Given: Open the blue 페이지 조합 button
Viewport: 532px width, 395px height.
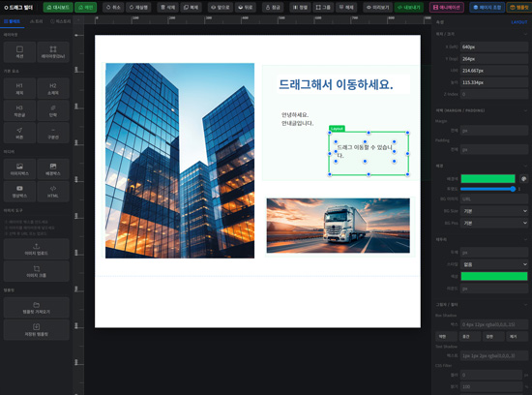Looking at the screenshot, I should click(487, 7).
